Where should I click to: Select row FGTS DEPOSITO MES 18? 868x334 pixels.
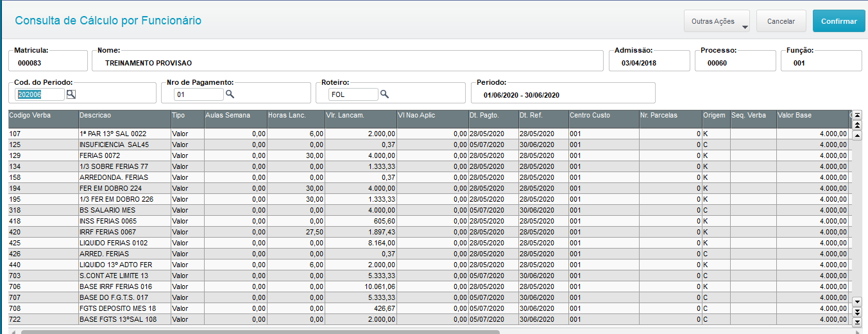coord(429,308)
